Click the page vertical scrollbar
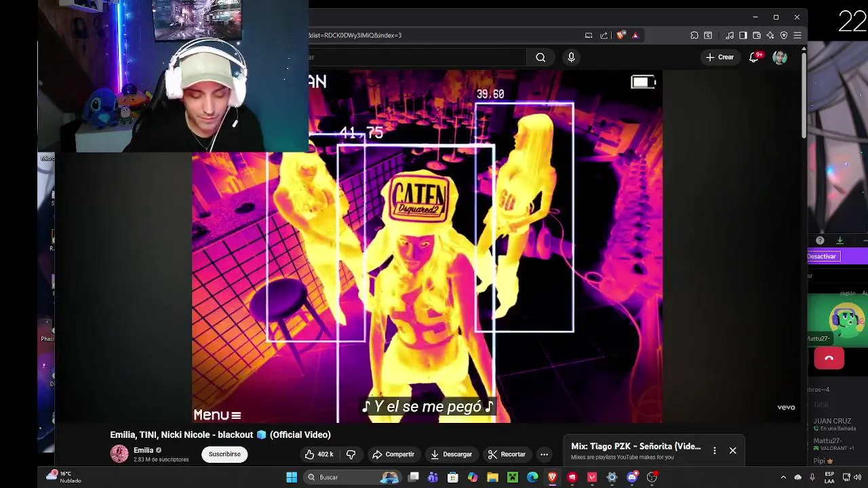868x488 pixels. [804, 95]
